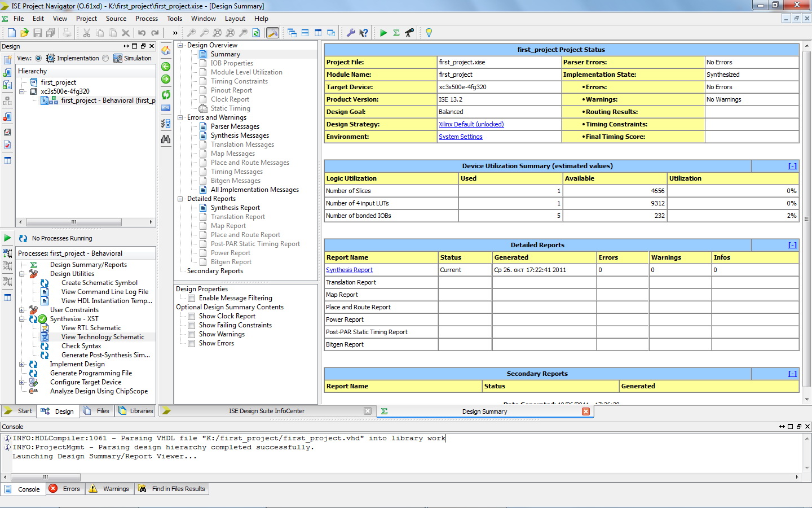Click the Hierarchy horizontal scrollbar
Viewport: 812px width, 508px height.
coord(85,222)
